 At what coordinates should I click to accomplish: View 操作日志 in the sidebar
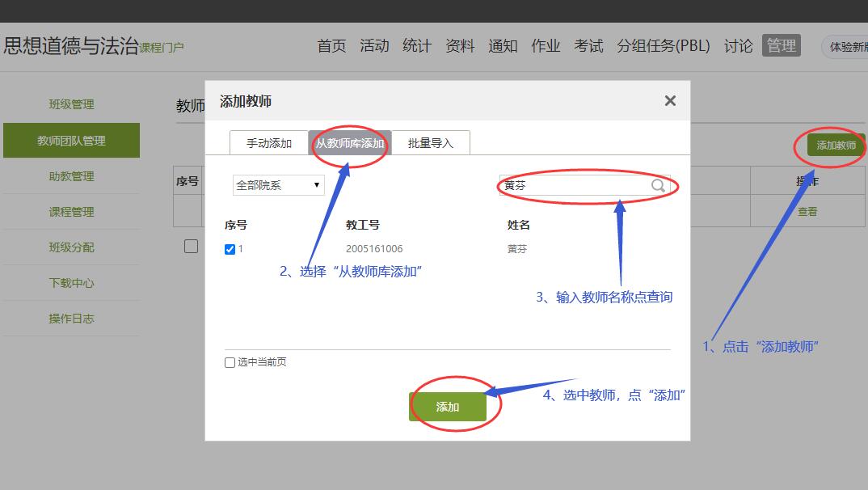tap(71, 319)
